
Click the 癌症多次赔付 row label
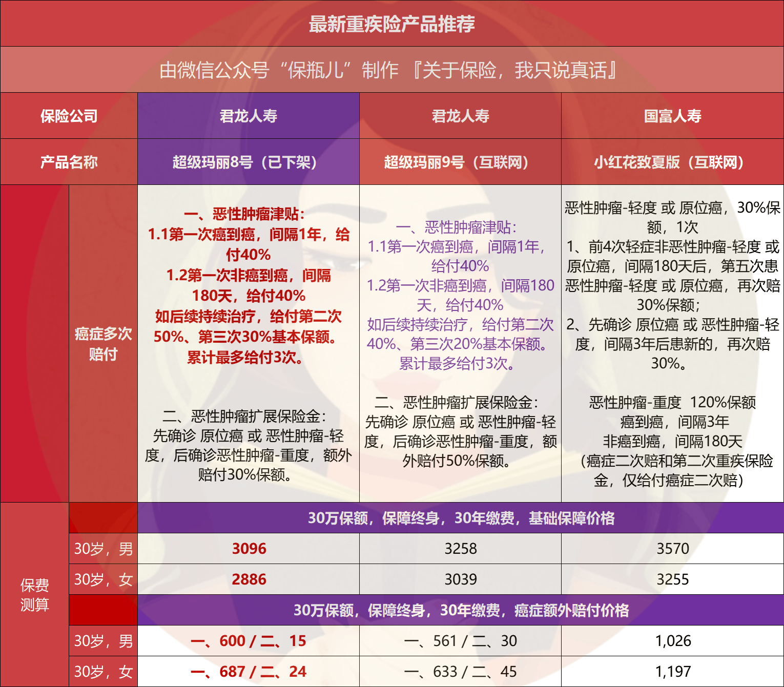(103, 344)
